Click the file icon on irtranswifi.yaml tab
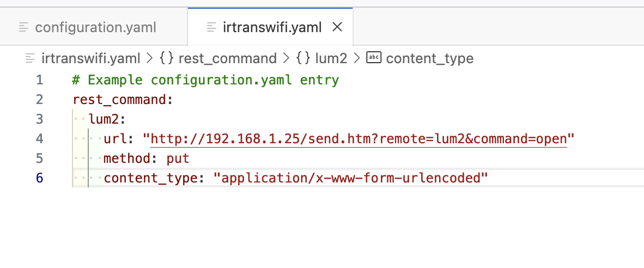This screenshot has width=644, height=268. click(212, 27)
